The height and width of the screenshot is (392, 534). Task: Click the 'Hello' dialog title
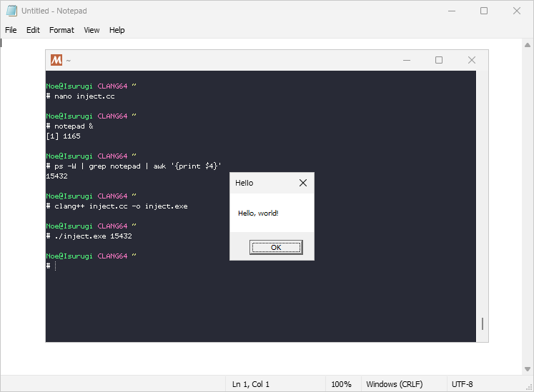point(244,183)
